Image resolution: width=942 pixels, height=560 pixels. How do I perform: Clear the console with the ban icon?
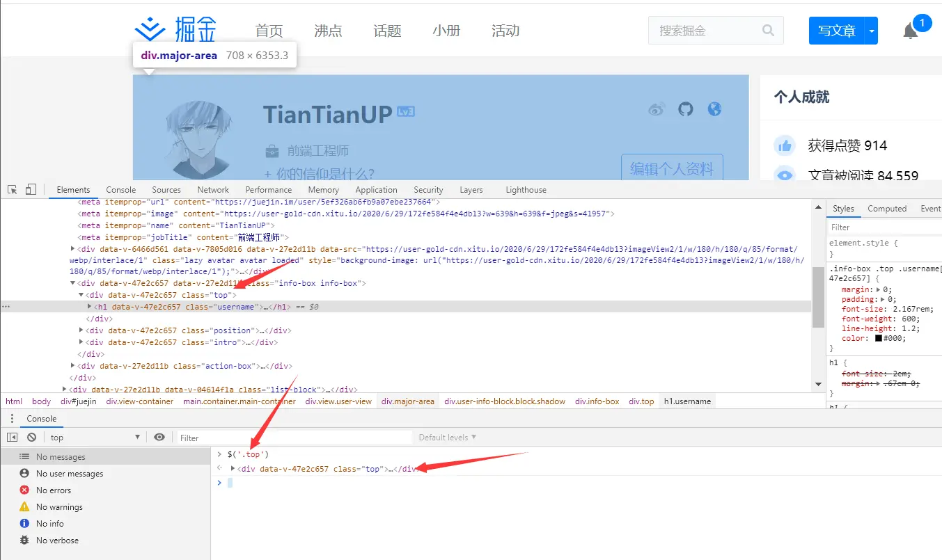tap(31, 438)
